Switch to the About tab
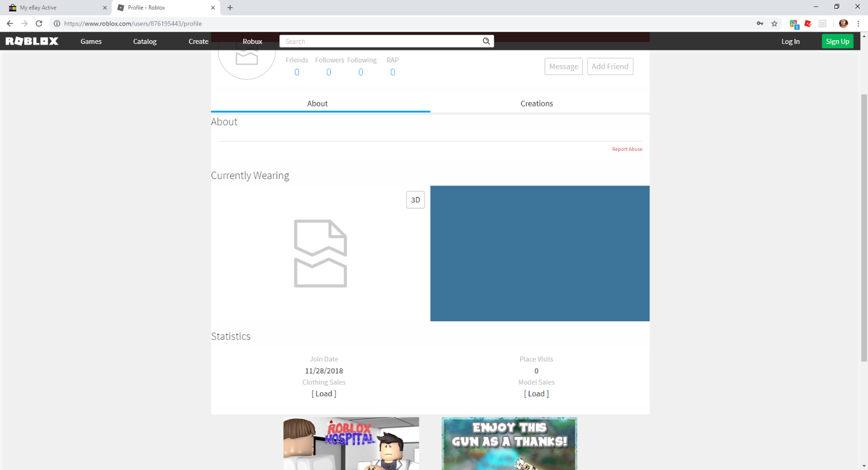The width and height of the screenshot is (868, 470). pyautogui.click(x=320, y=104)
